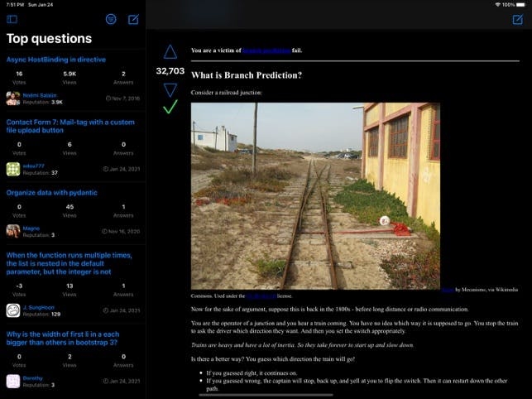Click 'Nov 7, 2016' date
532x399 pixels.
[126, 99]
